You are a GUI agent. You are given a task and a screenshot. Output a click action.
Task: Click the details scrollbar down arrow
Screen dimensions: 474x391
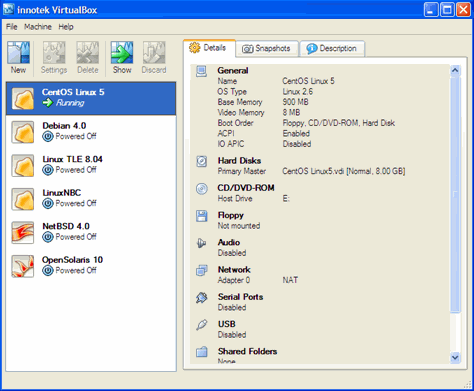click(x=455, y=358)
